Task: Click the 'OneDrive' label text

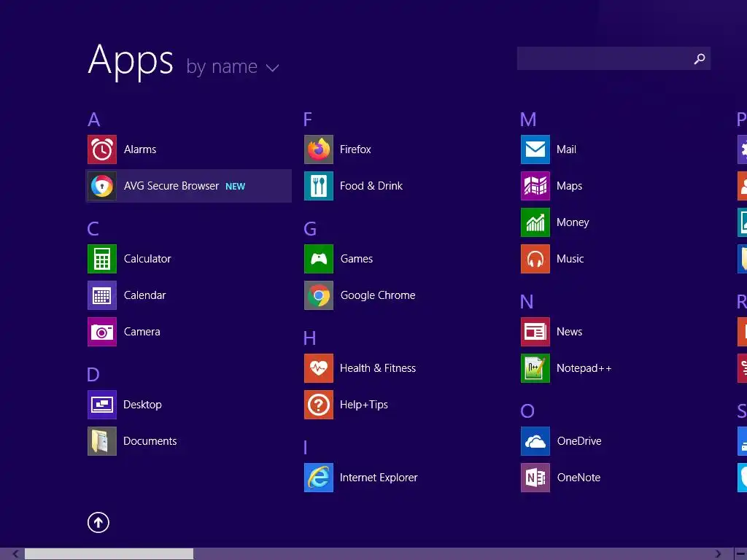Action: pos(579,441)
